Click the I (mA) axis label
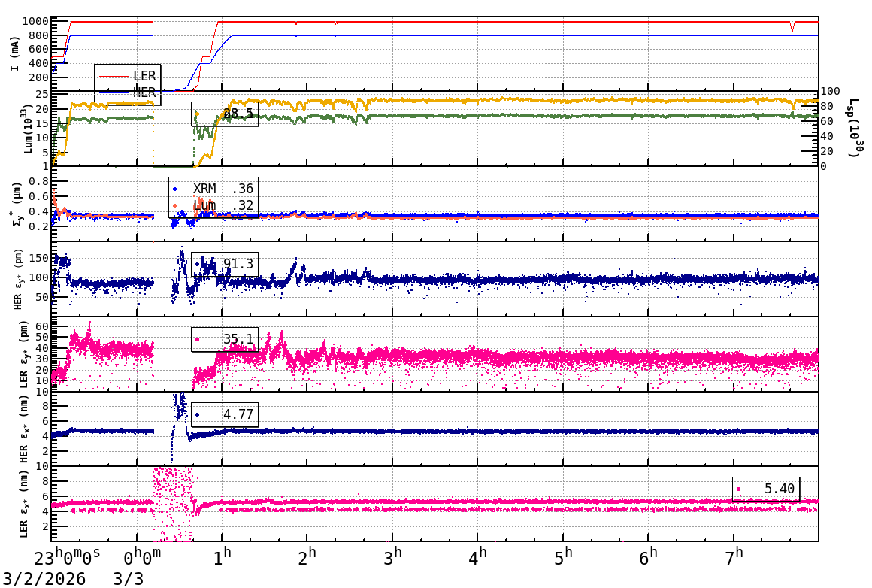Screen dimensions: 872x588 [14, 54]
